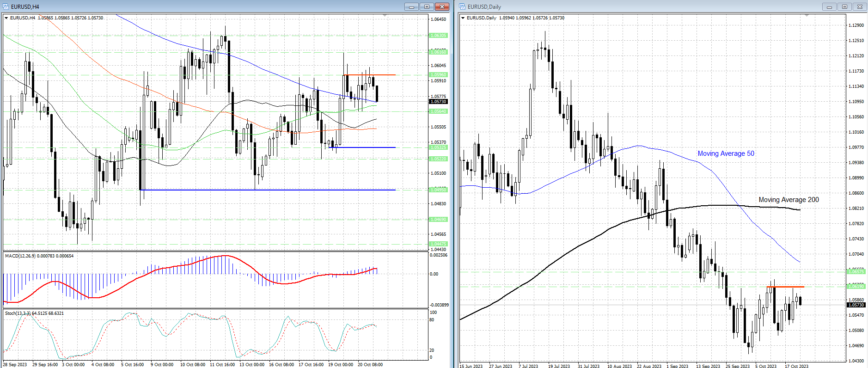Image resolution: width=868 pixels, height=368 pixels.
Task: Click the green 1.06305 level tag in H4
Action: click(439, 36)
